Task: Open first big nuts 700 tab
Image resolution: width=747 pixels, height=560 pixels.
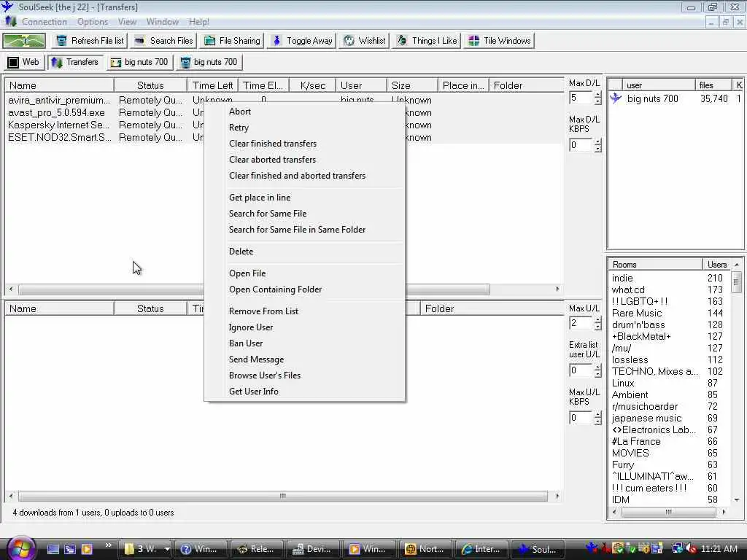Action: (x=139, y=62)
